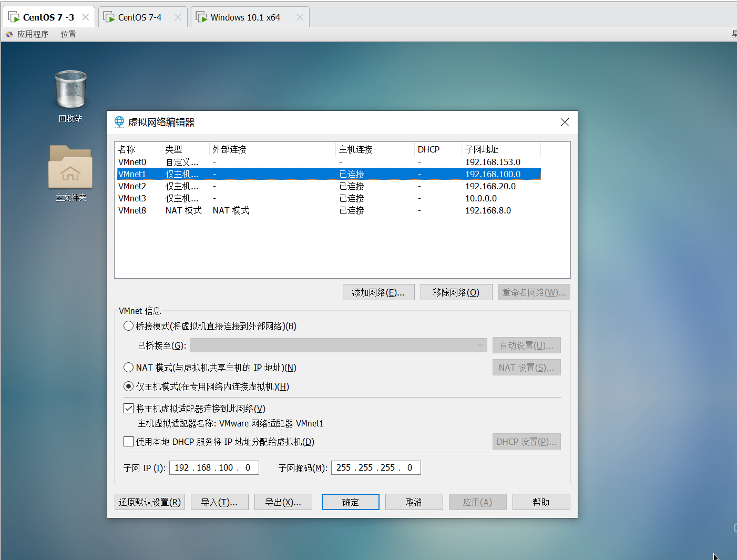
Task: Click 移除网络(O) button
Action: click(456, 292)
